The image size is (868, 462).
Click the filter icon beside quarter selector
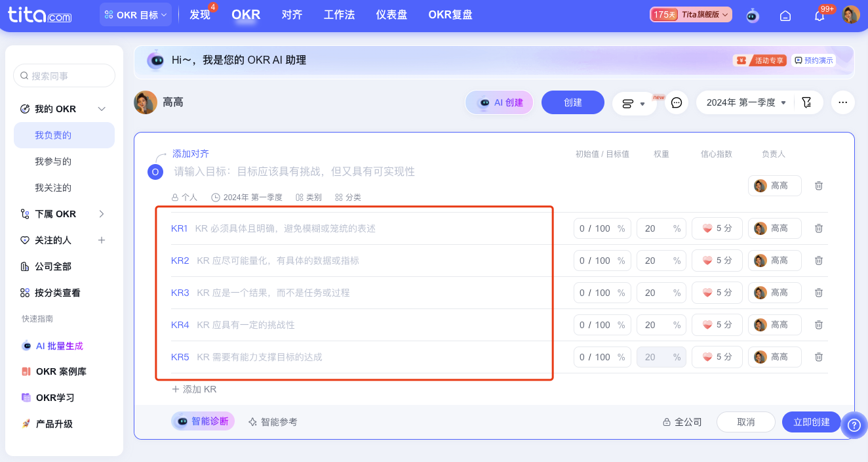pos(806,103)
